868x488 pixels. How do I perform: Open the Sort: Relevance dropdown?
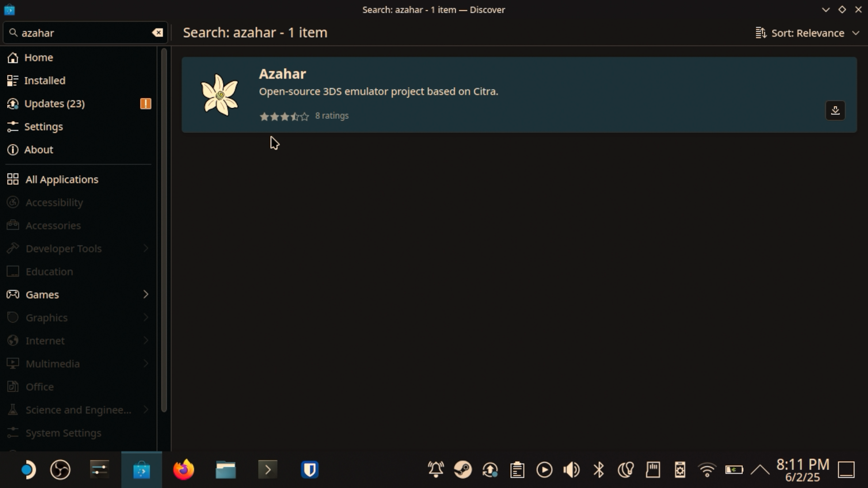pos(807,33)
